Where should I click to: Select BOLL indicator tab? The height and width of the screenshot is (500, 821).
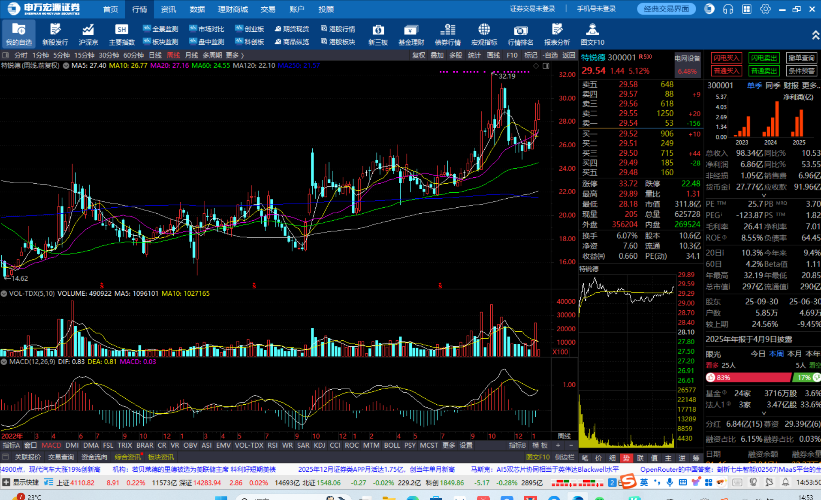(x=392, y=446)
